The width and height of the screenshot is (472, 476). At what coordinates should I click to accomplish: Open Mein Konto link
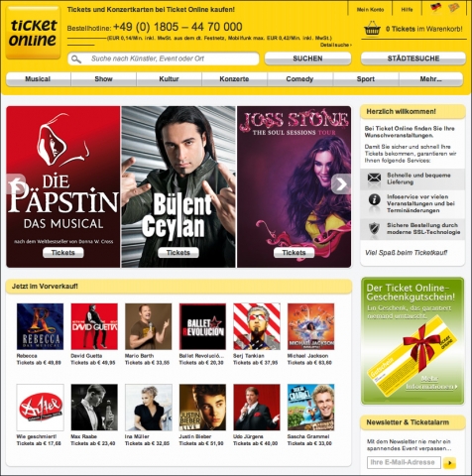coord(370,10)
